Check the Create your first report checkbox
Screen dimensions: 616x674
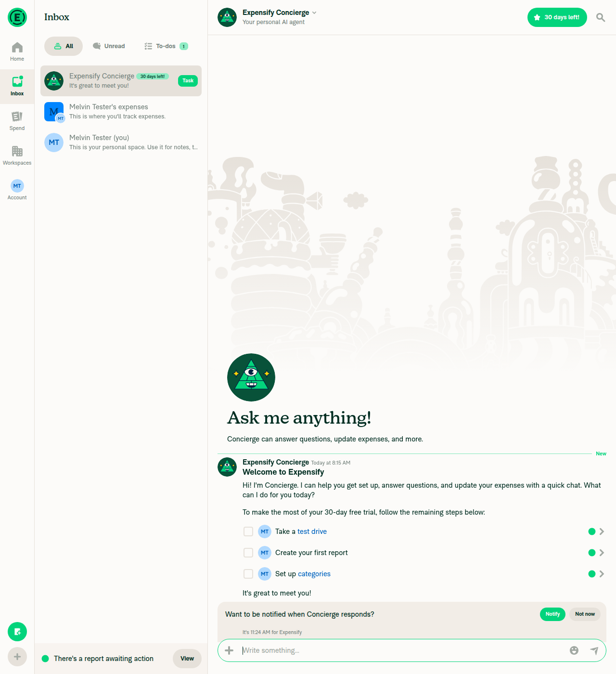[x=248, y=553]
